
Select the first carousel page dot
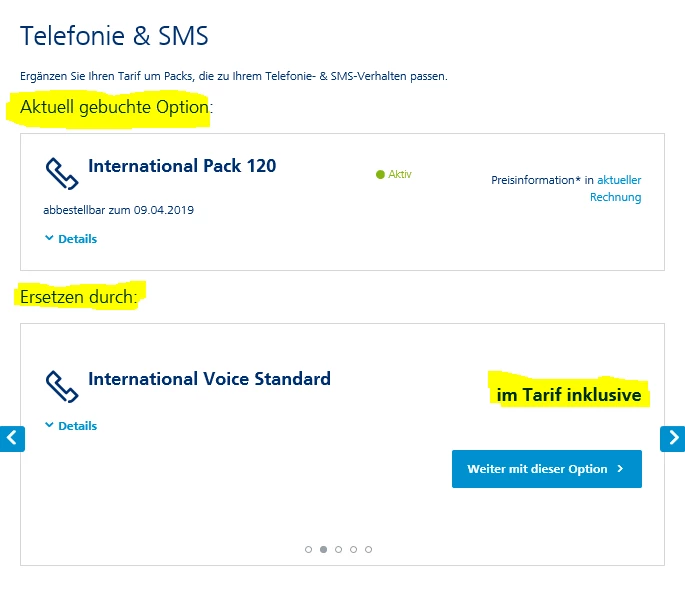tap(309, 549)
